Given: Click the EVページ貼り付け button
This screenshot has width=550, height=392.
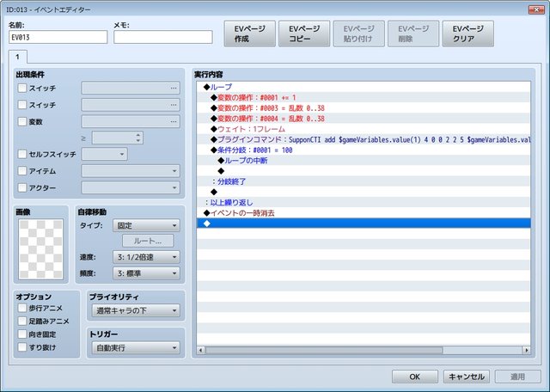Looking at the screenshot, I should 359,34.
